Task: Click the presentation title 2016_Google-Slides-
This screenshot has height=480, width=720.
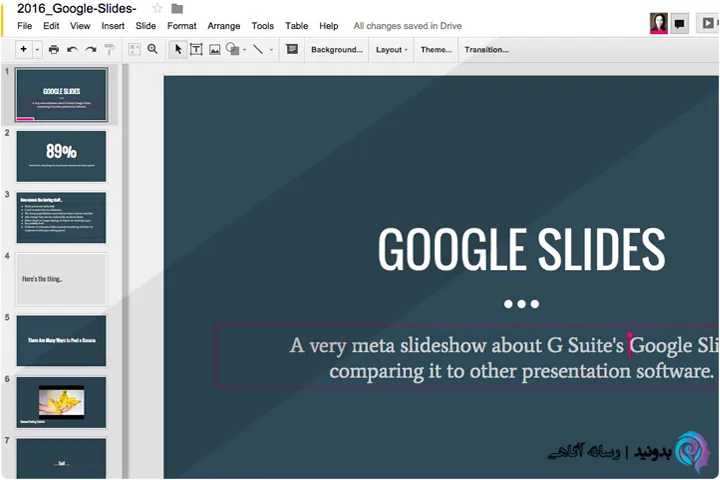Action: (77, 8)
